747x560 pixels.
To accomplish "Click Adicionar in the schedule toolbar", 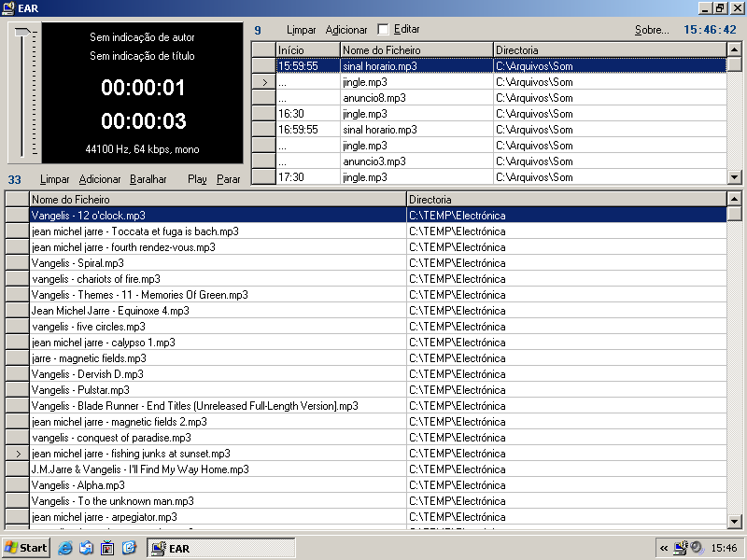I will [346, 30].
